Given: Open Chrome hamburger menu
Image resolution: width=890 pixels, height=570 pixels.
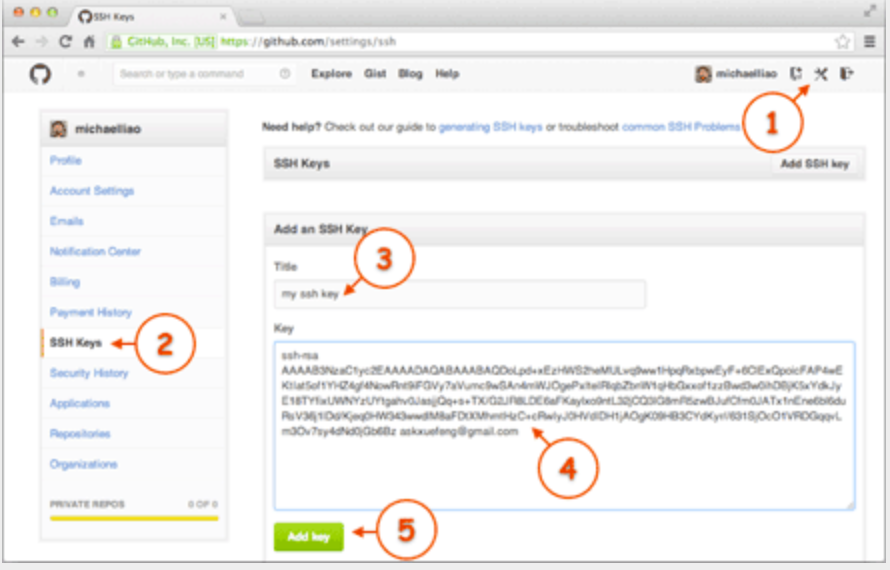Looking at the screenshot, I should click(870, 41).
